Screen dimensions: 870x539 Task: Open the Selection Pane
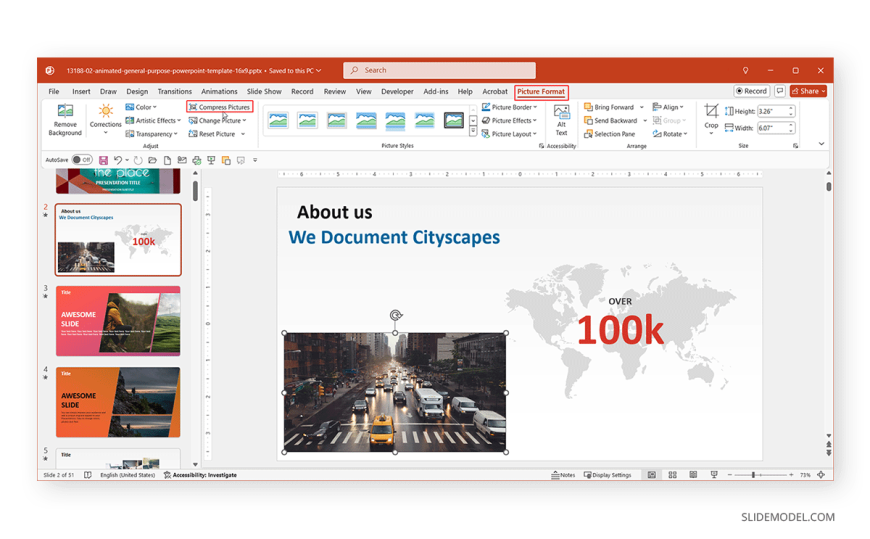(x=609, y=134)
